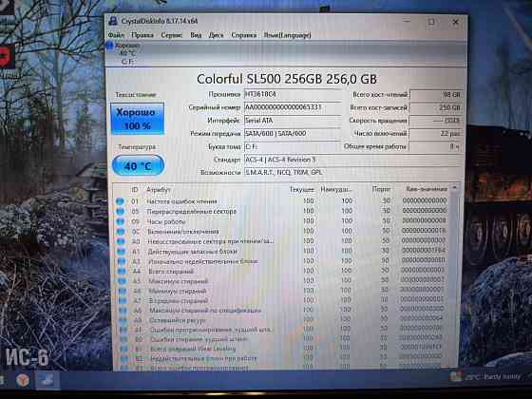Click the Режим передачи SATA/600 field
The width and height of the screenshot is (532, 399).
pyautogui.click(x=293, y=134)
